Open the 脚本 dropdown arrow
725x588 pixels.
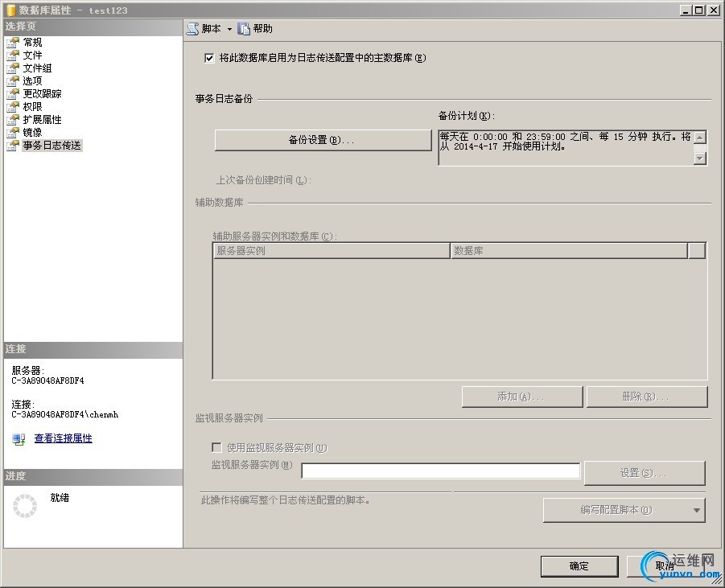(x=229, y=29)
